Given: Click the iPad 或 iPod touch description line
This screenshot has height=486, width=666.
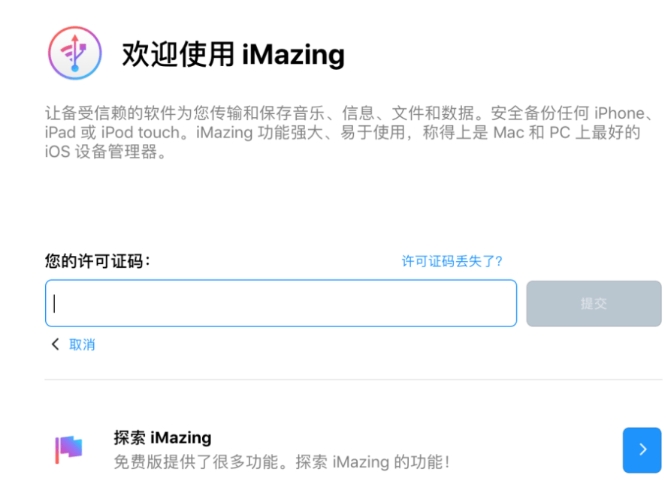Looking at the screenshot, I should (342, 133).
